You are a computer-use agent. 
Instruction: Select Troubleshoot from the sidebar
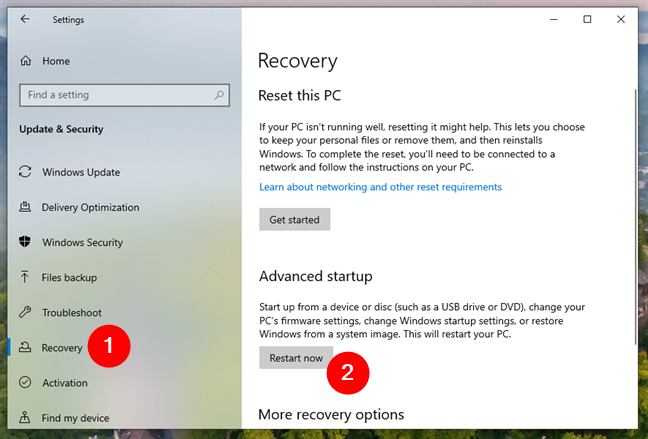pyautogui.click(x=71, y=312)
